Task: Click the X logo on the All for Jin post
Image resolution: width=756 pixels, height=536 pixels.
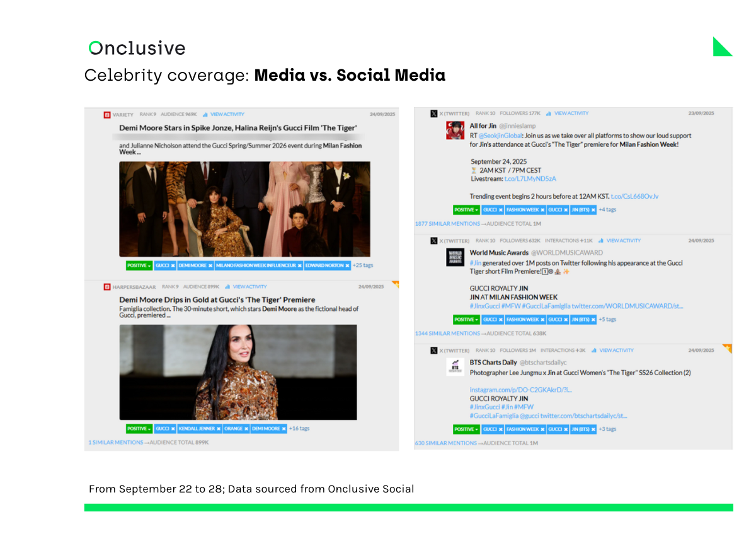Action: click(433, 114)
